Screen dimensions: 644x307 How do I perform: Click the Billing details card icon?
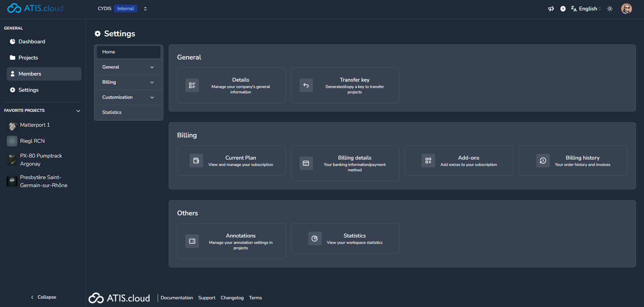[x=306, y=163]
